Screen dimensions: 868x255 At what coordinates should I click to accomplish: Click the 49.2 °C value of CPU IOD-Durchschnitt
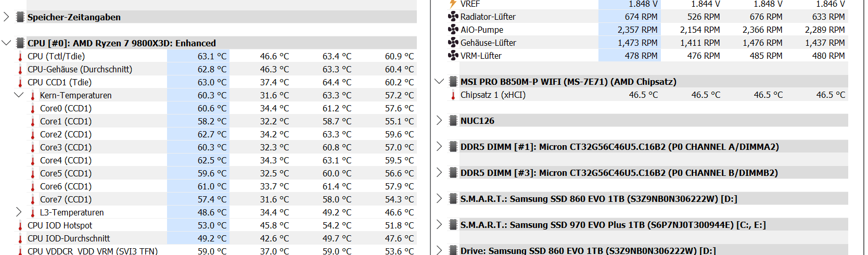212,238
